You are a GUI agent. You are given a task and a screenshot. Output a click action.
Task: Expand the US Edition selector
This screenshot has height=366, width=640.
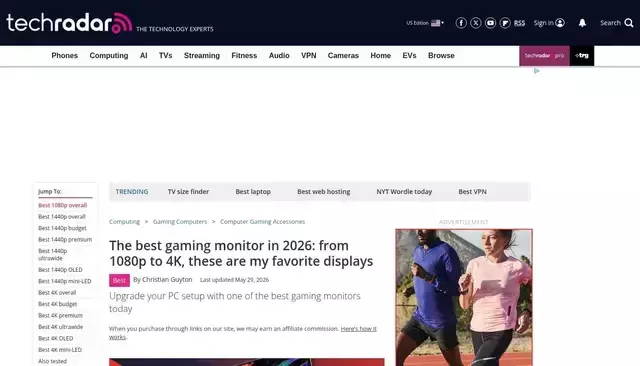[425, 23]
